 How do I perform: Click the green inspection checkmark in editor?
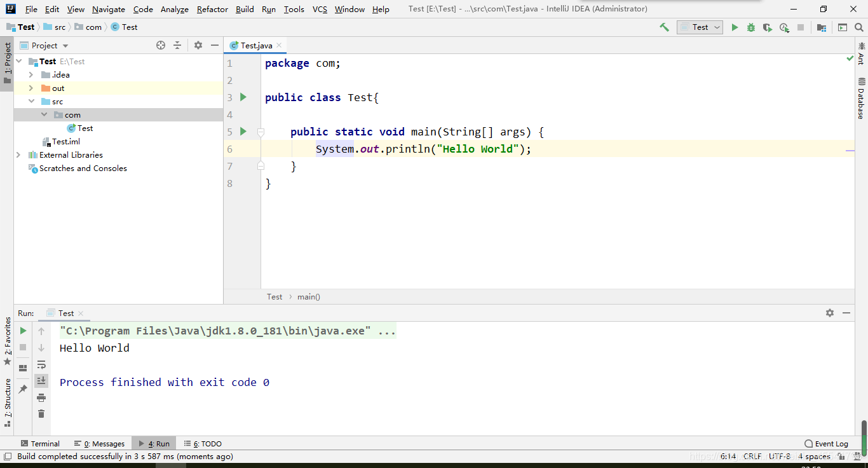[x=850, y=59]
